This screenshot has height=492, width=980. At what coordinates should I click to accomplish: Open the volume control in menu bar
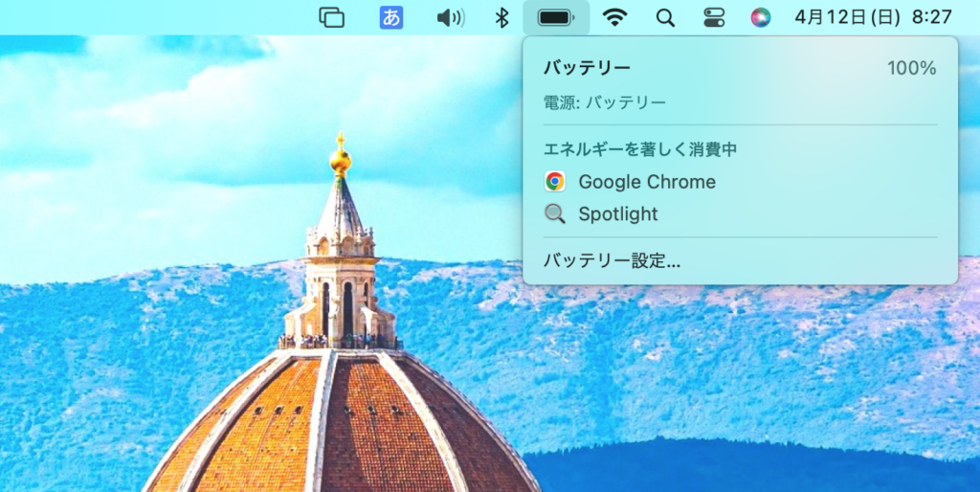(x=450, y=17)
